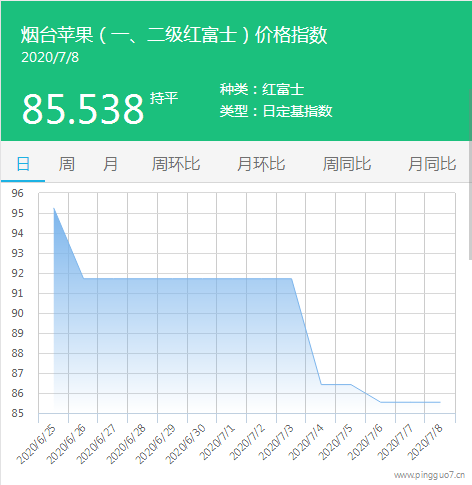This screenshot has height=485, width=472.
Task: Click the 2020/7/8 x-axis date label
Action: pyautogui.click(x=425, y=442)
